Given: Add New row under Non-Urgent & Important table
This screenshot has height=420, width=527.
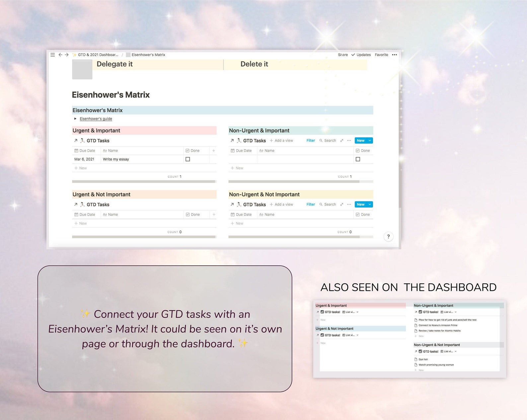Looking at the screenshot, I should point(301,168).
